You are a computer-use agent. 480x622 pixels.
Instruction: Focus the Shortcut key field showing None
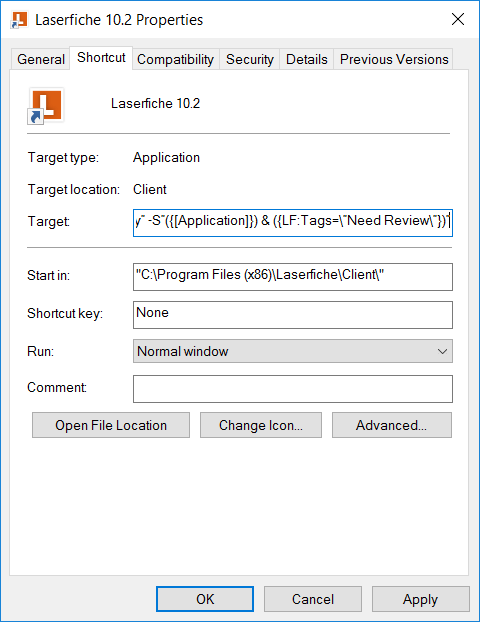(293, 315)
